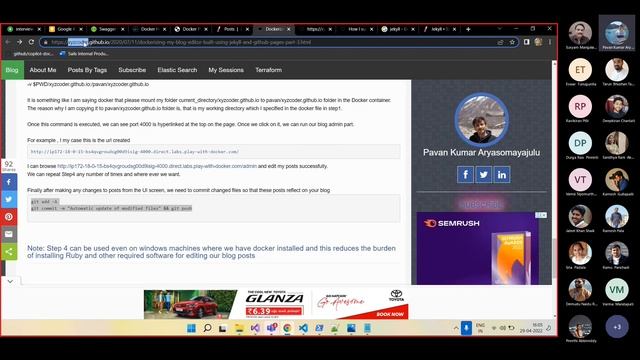Open the notification bell in the tray
640x360 pixels.
(x=549, y=328)
